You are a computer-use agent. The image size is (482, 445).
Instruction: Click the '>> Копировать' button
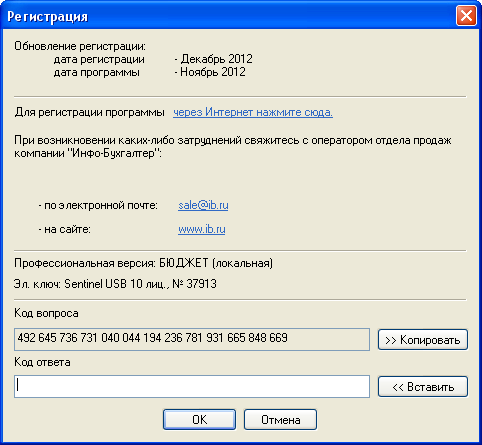423,340
